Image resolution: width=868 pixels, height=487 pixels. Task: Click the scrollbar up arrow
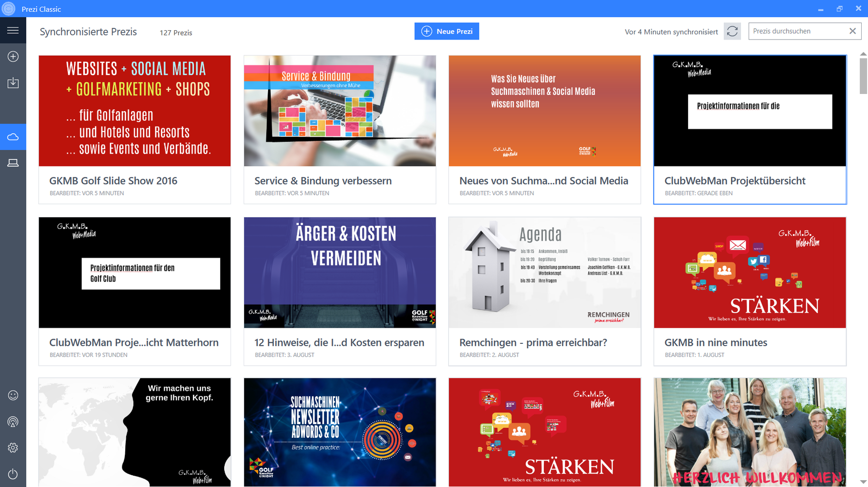[863, 54]
